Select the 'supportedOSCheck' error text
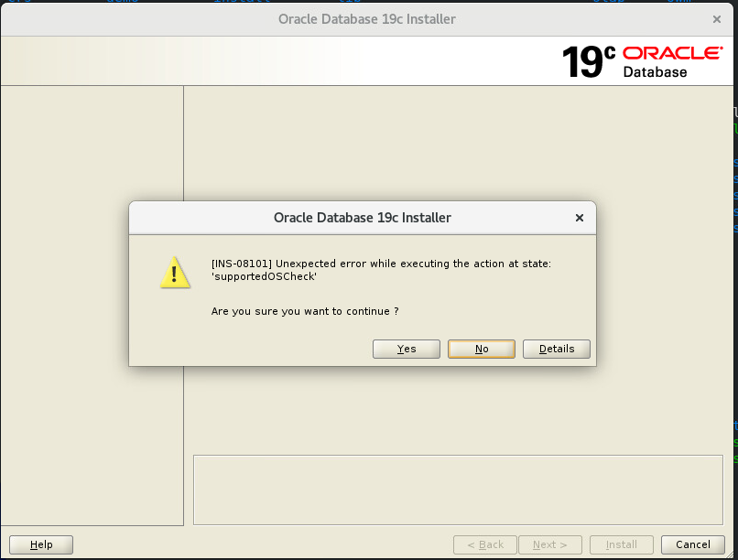The image size is (738, 560). (264, 276)
